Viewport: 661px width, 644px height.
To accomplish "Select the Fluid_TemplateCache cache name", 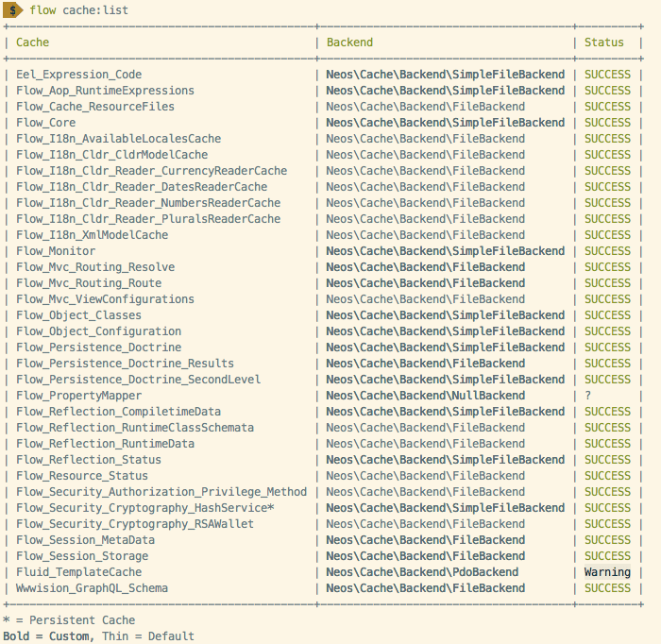I will tap(78, 572).
